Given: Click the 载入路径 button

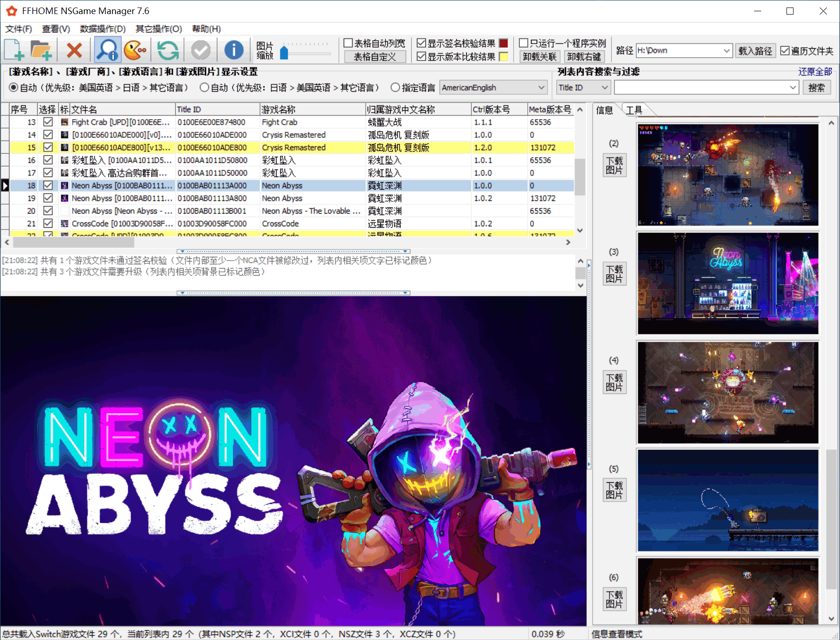Looking at the screenshot, I should (755, 51).
